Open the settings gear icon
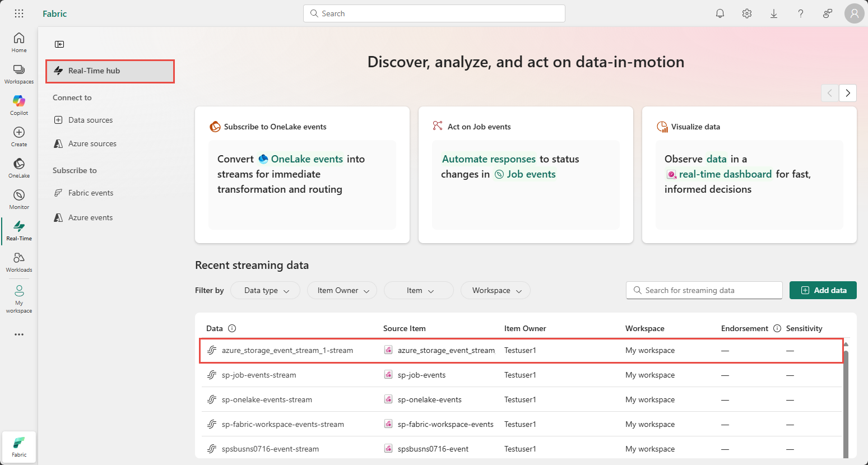Screen dimensions: 868x465 pyautogui.click(x=747, y=13)
